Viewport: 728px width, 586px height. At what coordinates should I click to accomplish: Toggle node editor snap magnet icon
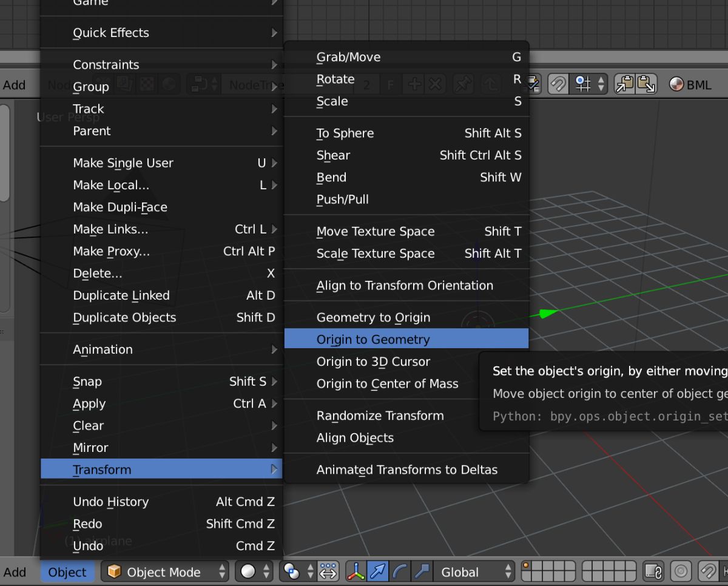[x=558, y=85]
